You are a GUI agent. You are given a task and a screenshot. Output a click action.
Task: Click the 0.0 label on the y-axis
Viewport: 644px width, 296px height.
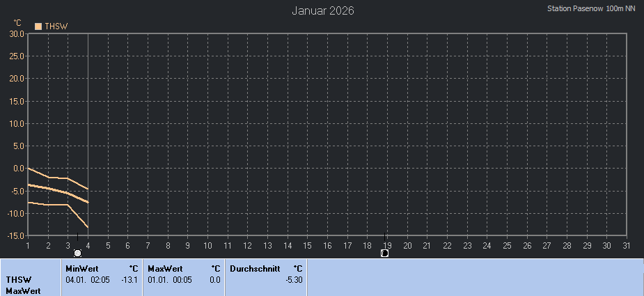coord(18,169)
